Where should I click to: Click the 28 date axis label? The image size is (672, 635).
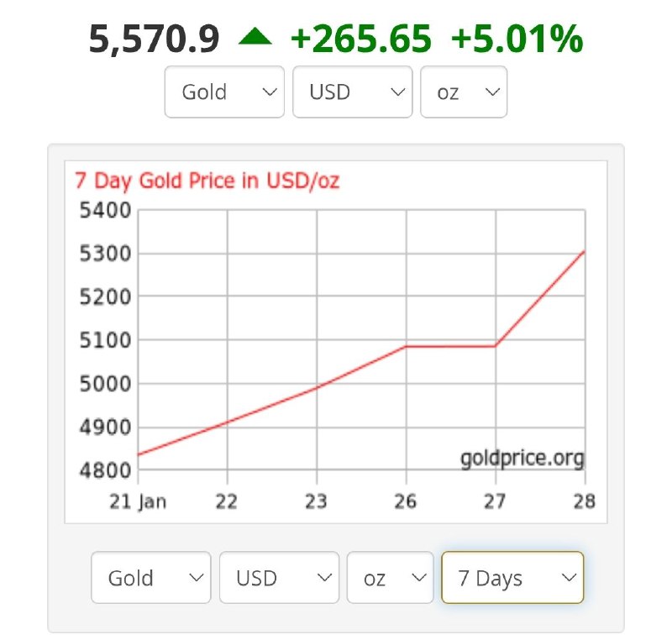(x=584, y=501)
